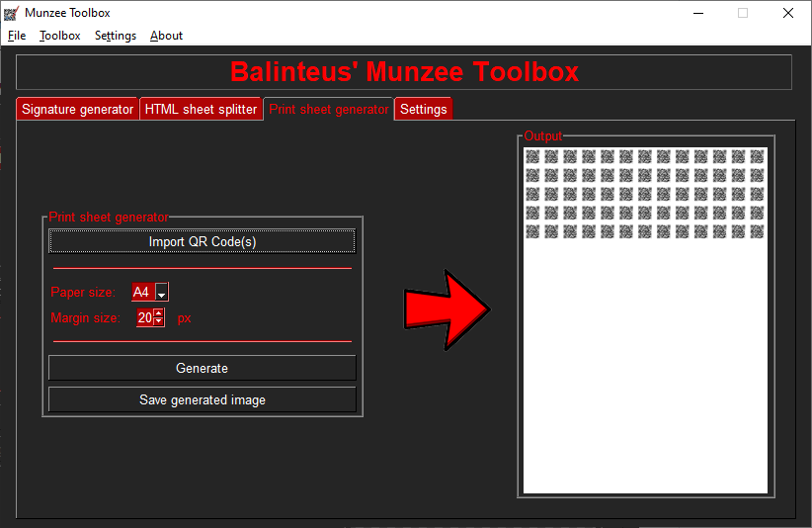The width and height of the screenshot is (812, 528).
Task: Decrease margin size with down arrow
Action: (159, 321)
